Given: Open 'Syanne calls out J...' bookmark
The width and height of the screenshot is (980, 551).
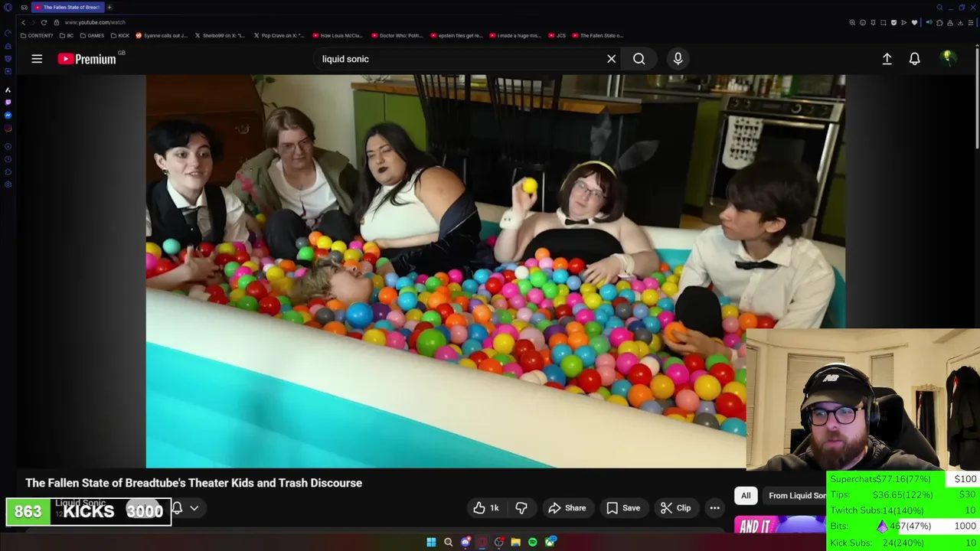Looking at the screenshot, I should [x=162, y=35].
